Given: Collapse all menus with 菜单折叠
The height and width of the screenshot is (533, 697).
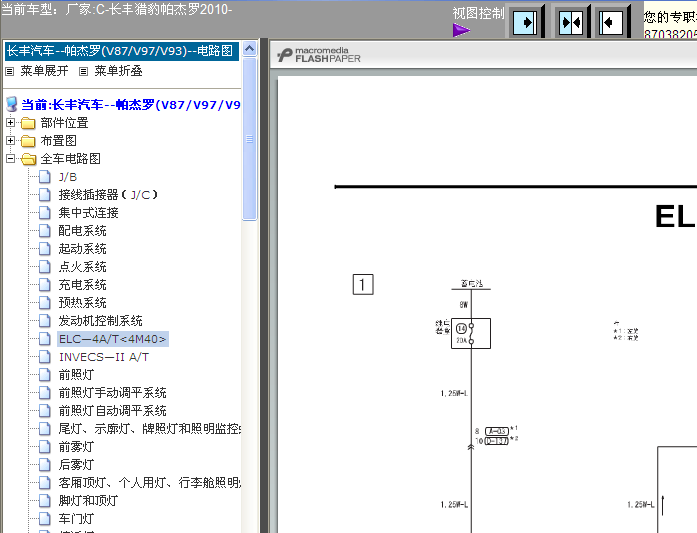Looking at the screenshot, I should coord(118,71).
